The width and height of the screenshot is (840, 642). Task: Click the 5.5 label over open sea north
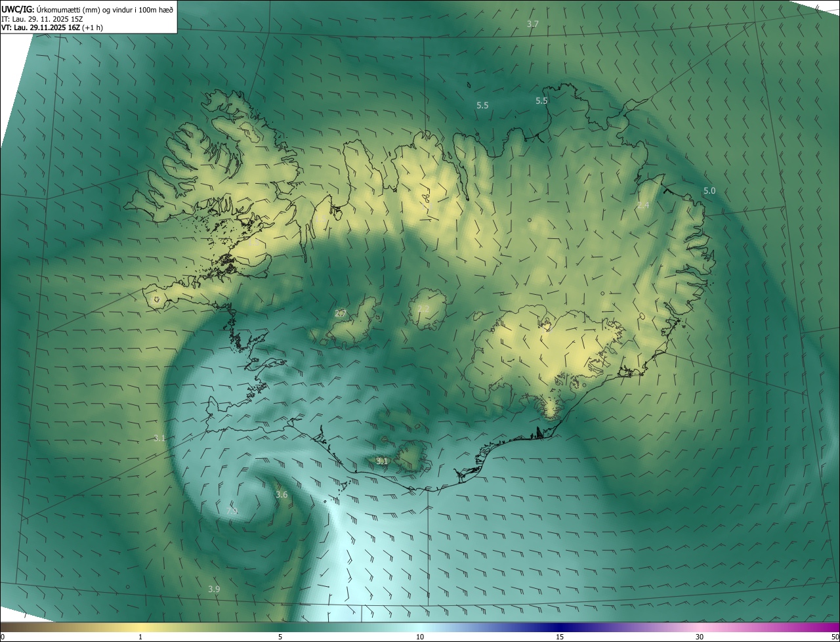coord(482,105)
